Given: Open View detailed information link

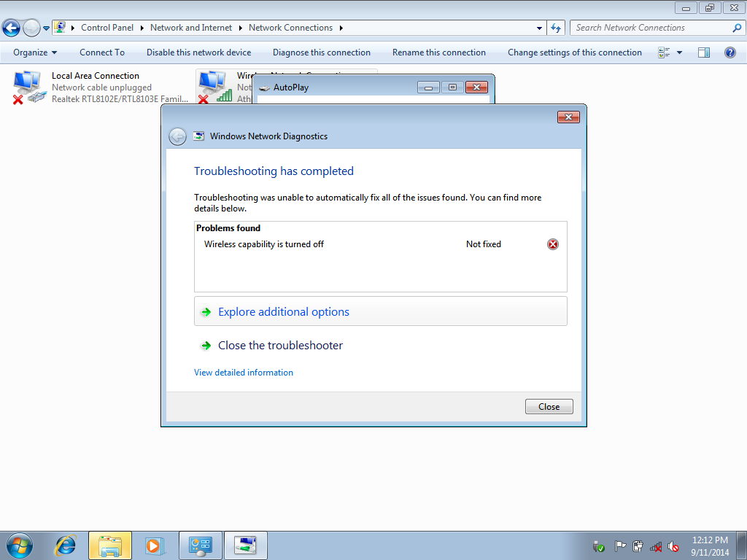Looking at the screenshot, I should coord(244,373).
